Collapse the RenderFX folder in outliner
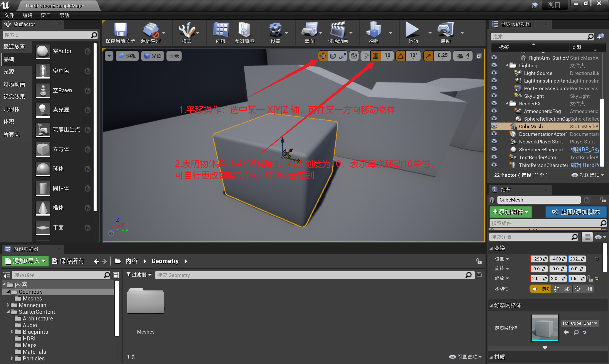The height and width of the screenshot is (364, 609). (507, 103)
